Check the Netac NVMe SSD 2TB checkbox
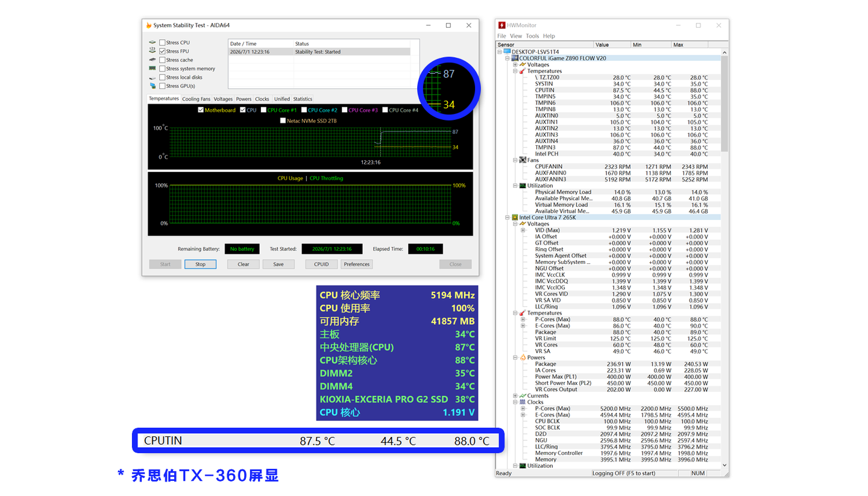 click(x=283, y=121)
